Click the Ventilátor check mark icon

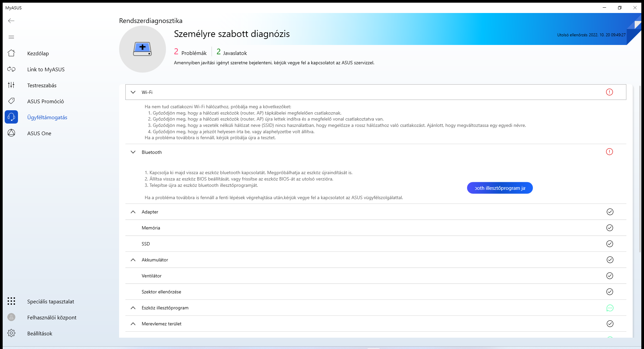(x=610, y=276)
